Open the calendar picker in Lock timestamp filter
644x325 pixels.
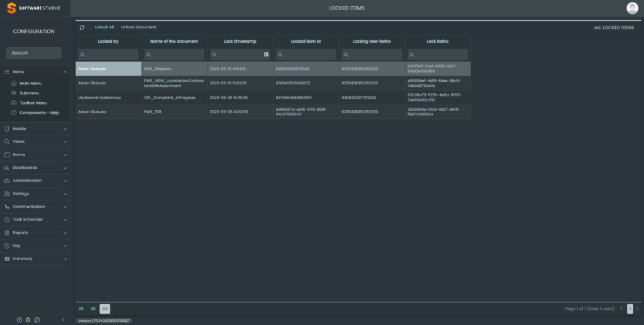point(266,55)
